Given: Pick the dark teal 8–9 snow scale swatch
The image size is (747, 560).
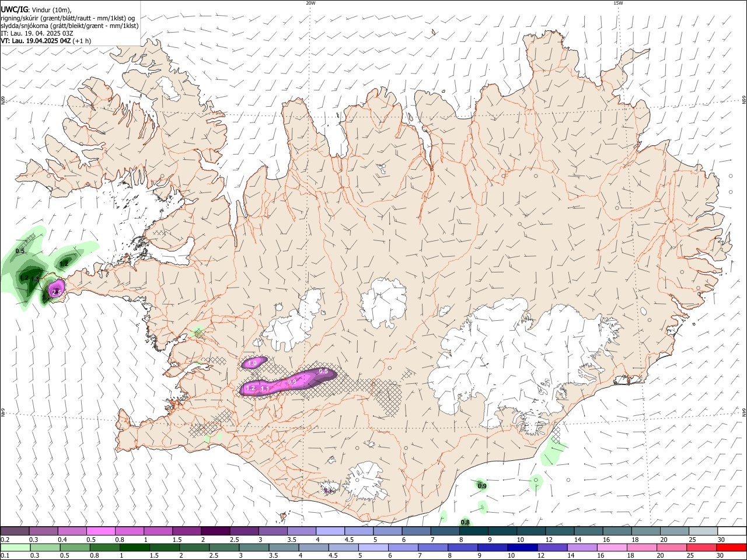Looking at the screenshot, I should 473,531.
